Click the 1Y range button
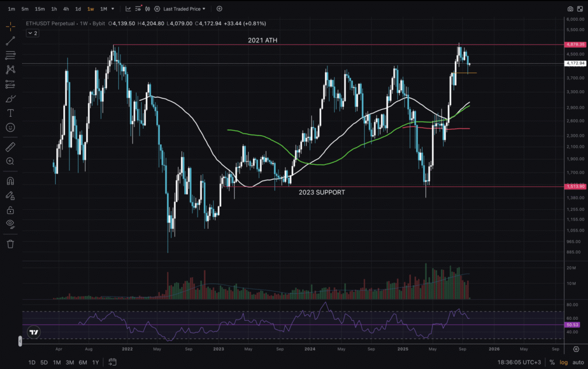 coord(94,363)
